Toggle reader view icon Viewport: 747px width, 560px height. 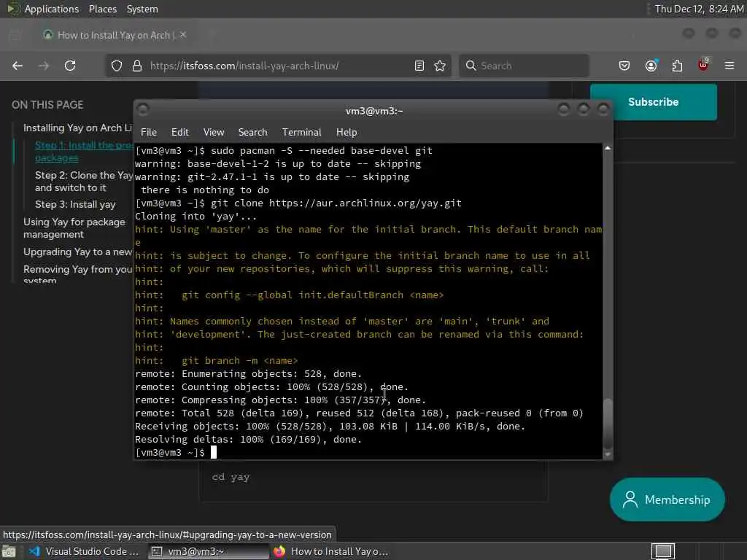point(419,66)
